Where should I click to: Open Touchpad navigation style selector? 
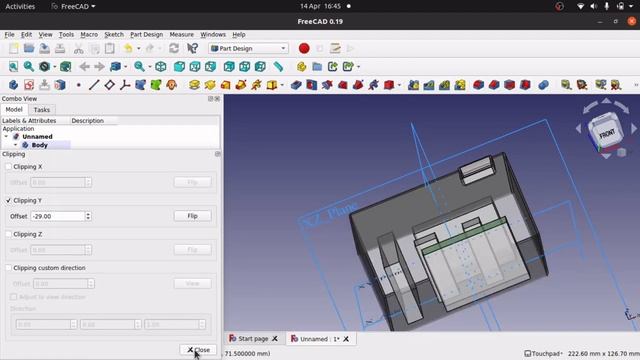point(544,353)
